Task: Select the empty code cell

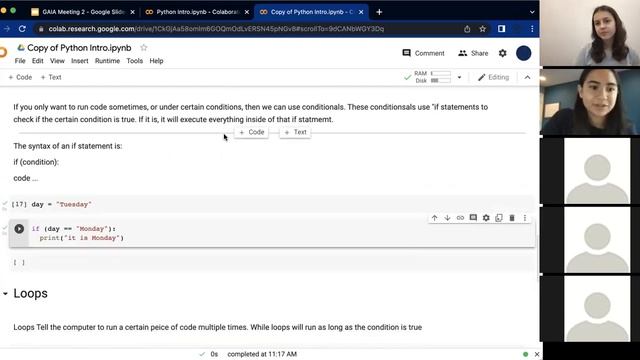Action: click(272, 262)
